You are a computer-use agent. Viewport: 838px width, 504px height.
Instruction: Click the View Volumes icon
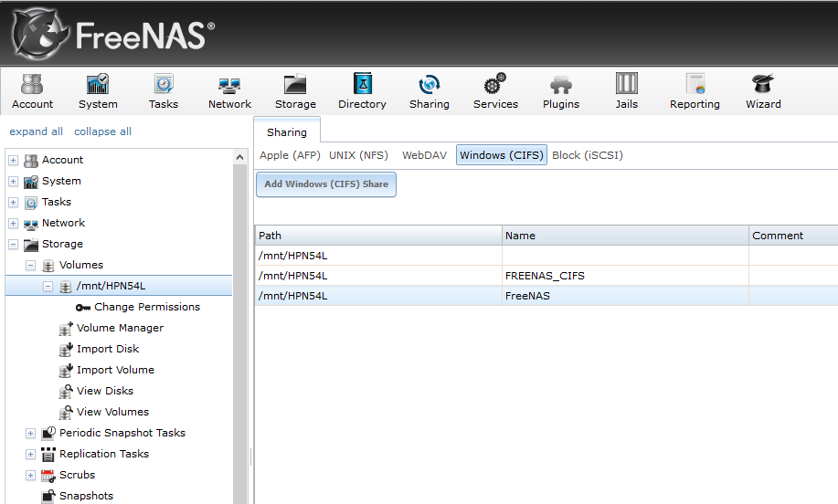[x=66, y=412]
